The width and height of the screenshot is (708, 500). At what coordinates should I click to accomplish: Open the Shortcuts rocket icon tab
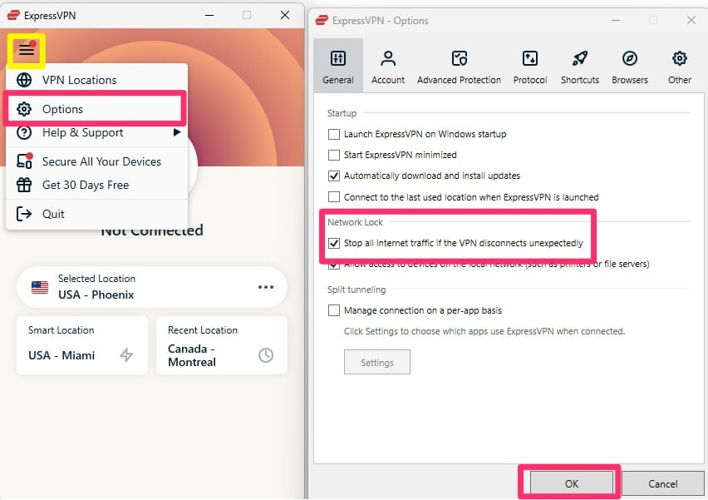tap(580, 60)
